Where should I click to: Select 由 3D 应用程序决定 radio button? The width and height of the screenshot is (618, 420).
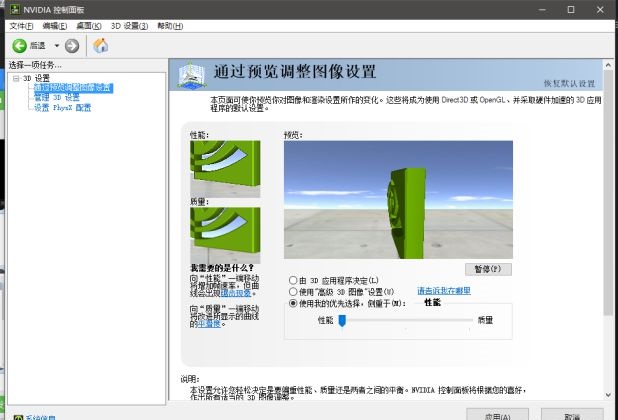(293, 280)
